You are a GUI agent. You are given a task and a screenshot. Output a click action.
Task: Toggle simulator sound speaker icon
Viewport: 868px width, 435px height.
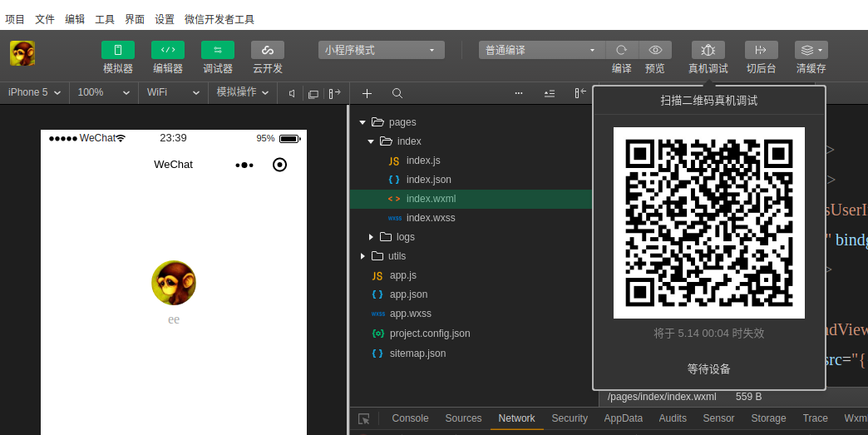292,93
